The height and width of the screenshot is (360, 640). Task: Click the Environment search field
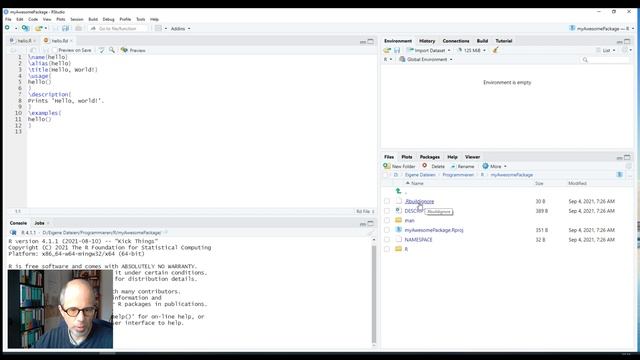(604, 60)
